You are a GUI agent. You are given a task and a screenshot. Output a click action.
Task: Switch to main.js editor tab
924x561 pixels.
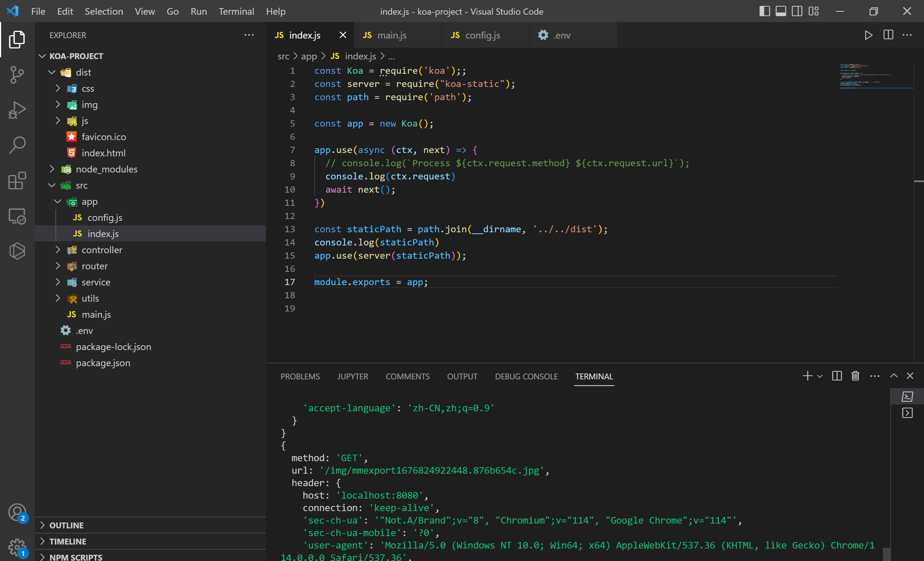397,35
